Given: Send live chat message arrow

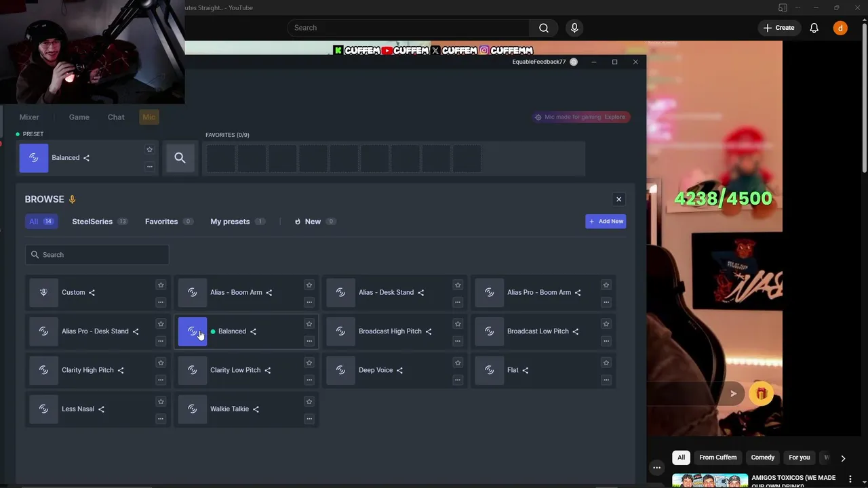Looking at the screenshot, I should (x=733, y=394).
